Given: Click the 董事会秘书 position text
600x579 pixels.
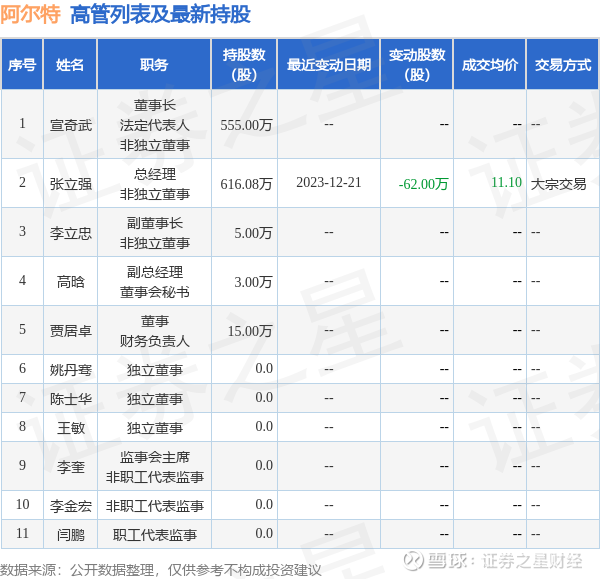Looking at the screenshot, I should pos(155,292).
